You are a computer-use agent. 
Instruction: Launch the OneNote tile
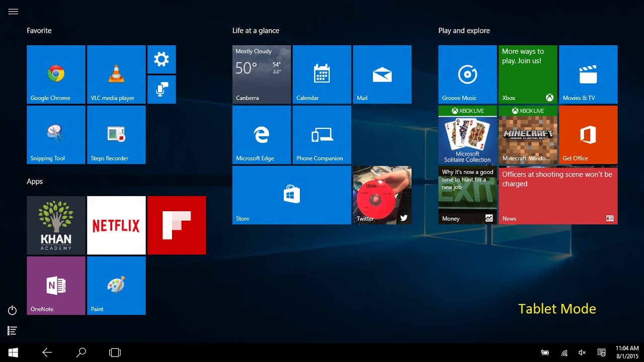56,286
